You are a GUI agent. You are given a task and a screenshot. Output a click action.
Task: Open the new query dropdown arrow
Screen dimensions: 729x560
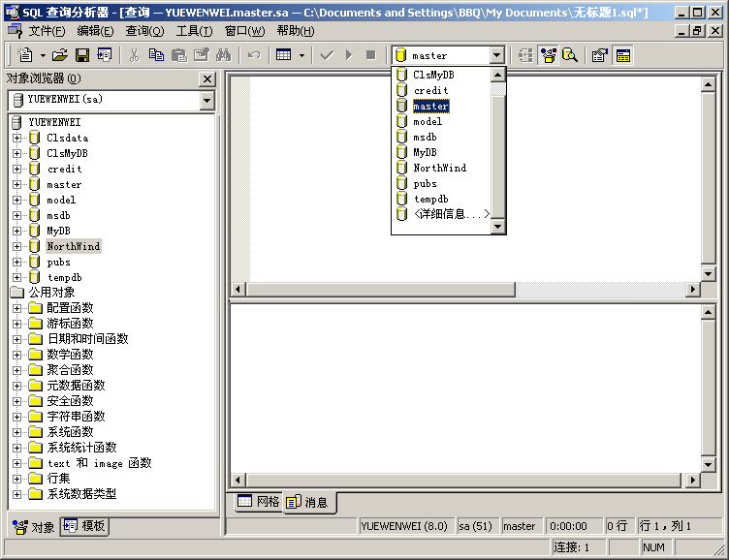[x=43, y=55]
